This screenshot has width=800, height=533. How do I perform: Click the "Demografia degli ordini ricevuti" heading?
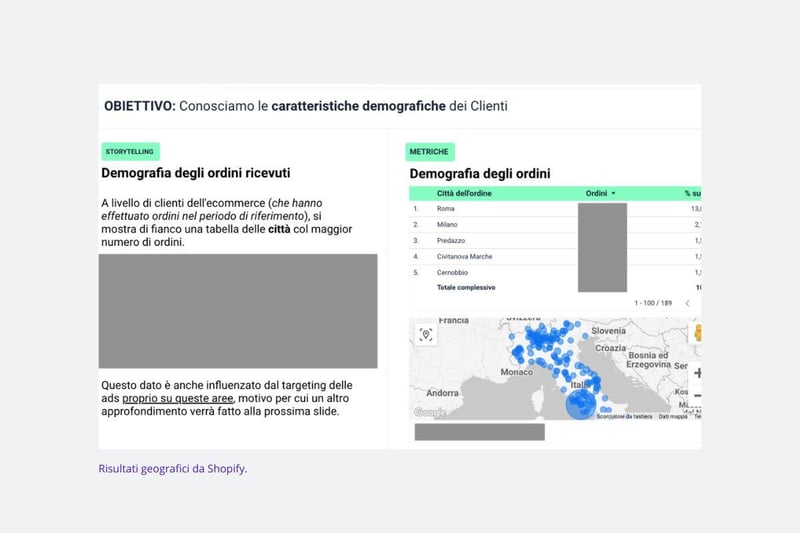click(195, 173)
